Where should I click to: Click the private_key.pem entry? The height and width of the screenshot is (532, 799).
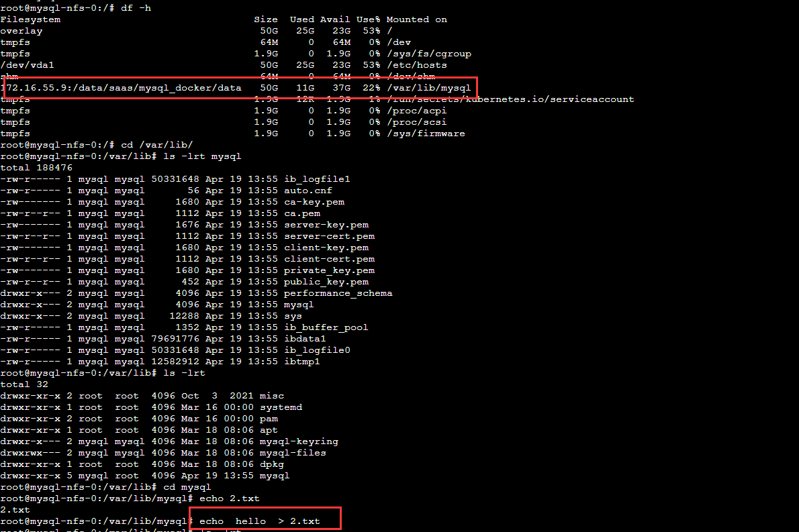tap(329, 270)
